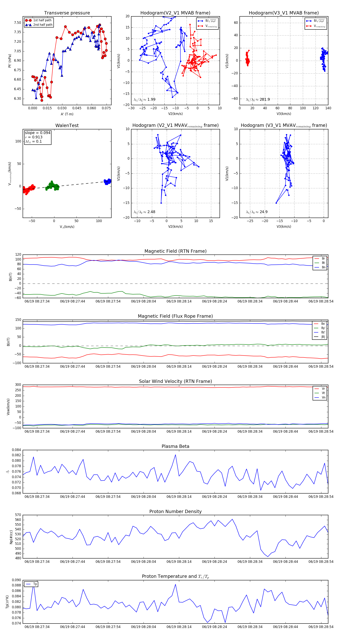Screen dimensions: 351x644
Task: Click the λ1/λ2 ≈ 1.99 annotation
Action: 144,100
